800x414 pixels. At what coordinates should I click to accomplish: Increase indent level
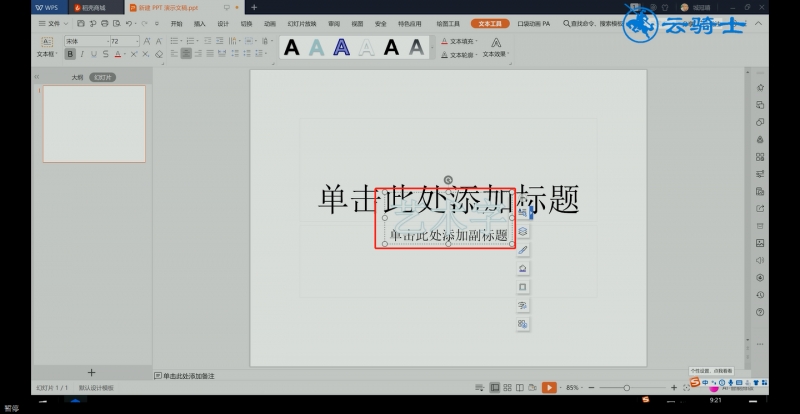click(219, 41)
